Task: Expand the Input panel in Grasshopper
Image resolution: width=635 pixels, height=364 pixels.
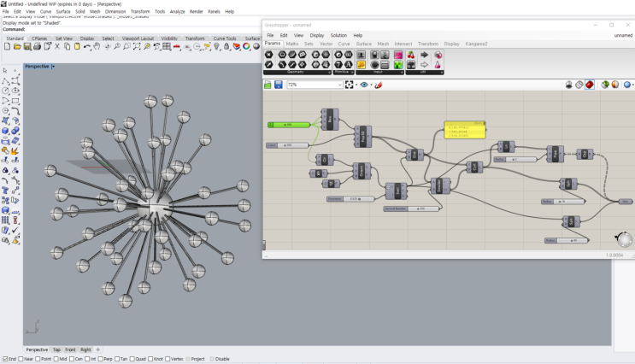Action: tap(402, 73)
